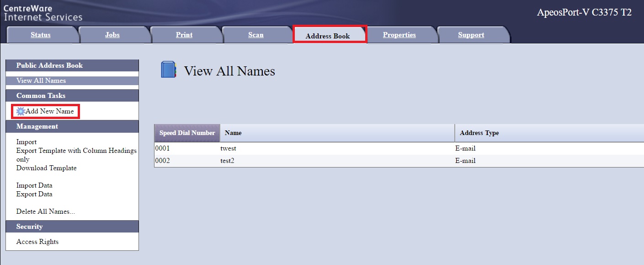Go to the Scan tab
644x265 pixels.
coord(256,35)
